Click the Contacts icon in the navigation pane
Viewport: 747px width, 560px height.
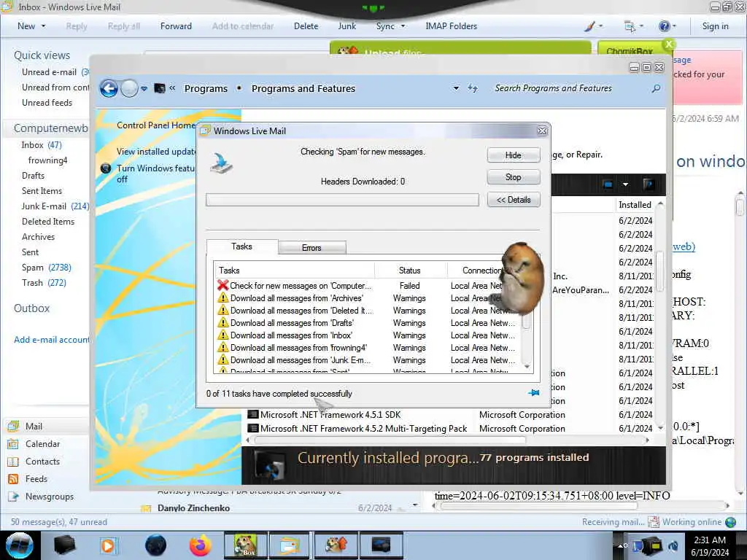click(x=13, y=462)
